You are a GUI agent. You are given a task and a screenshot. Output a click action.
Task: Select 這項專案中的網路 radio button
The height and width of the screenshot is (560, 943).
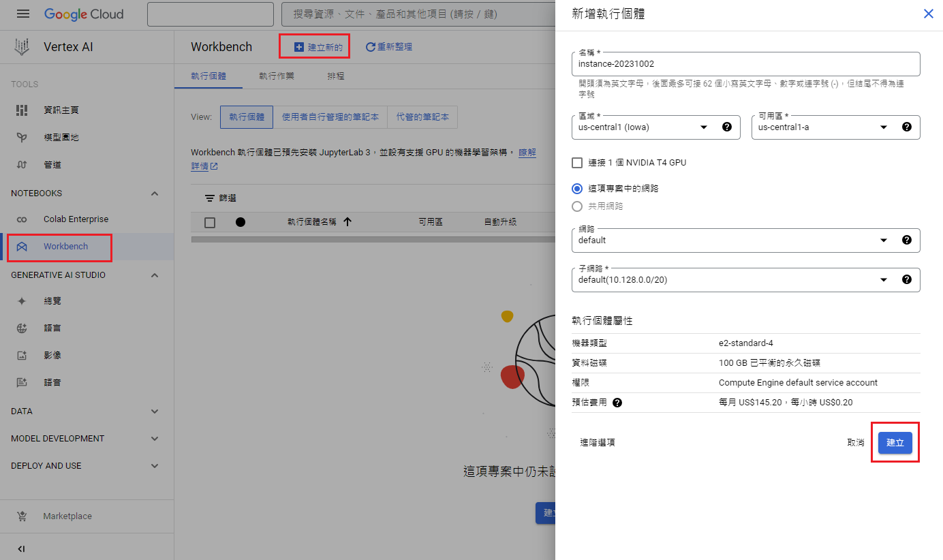pos(577,189)
